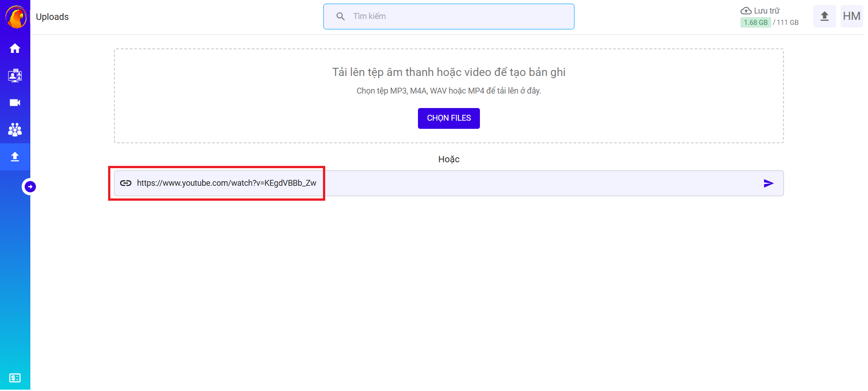
Task: Focus the Tìm kiếm search field
Action: click(449, 17)
